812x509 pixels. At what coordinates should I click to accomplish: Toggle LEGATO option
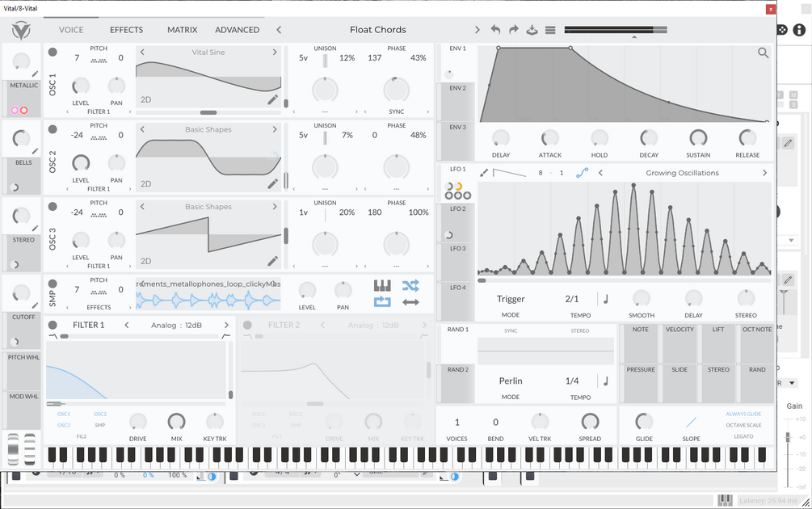[743, 436]
